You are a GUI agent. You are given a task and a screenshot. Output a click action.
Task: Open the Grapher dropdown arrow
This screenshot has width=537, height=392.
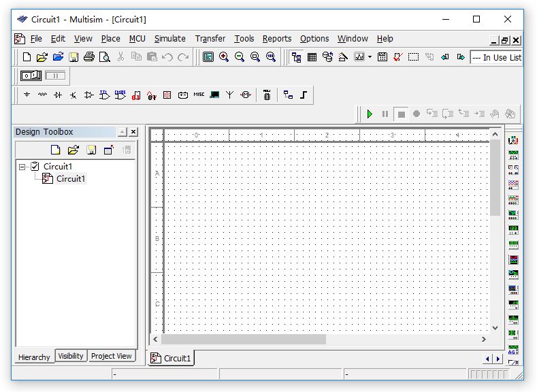pyautogui.click(x=370, y=57)
